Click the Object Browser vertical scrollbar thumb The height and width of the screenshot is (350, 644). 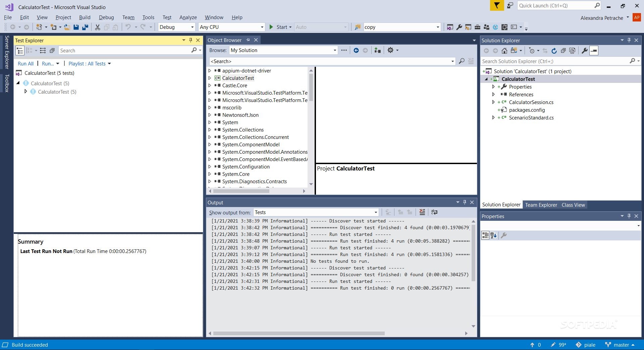pyautogui.click(x=311, y=87)
